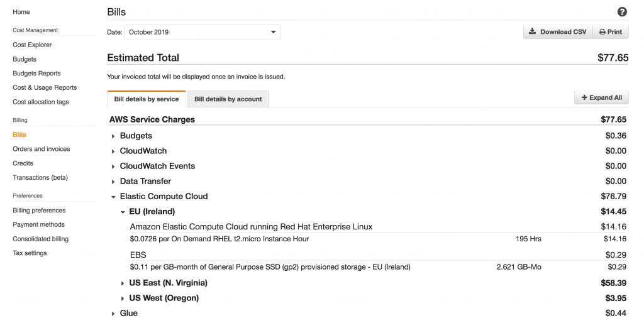Click the Elastic Compute Cloud $76.79 amount
Viewport: 644px width, 323px height.
[x=614, y=196]
